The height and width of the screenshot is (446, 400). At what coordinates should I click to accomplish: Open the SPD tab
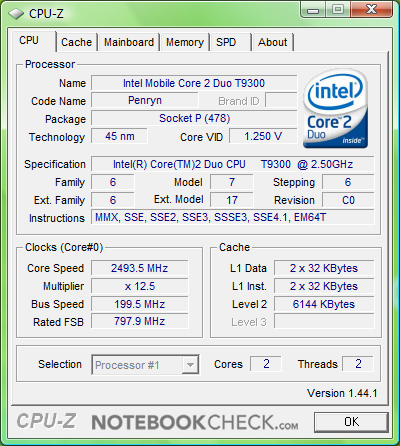pos(230,42)
